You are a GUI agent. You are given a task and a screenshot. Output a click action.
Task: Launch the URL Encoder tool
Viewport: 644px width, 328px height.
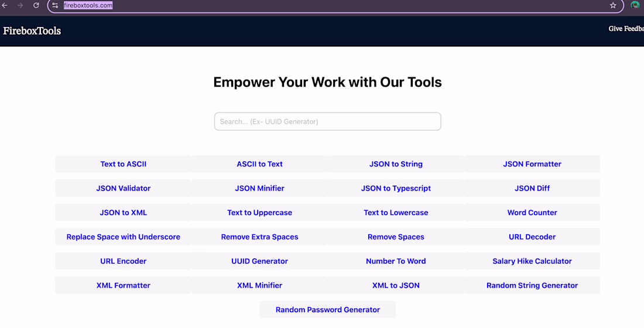point(123,261)
